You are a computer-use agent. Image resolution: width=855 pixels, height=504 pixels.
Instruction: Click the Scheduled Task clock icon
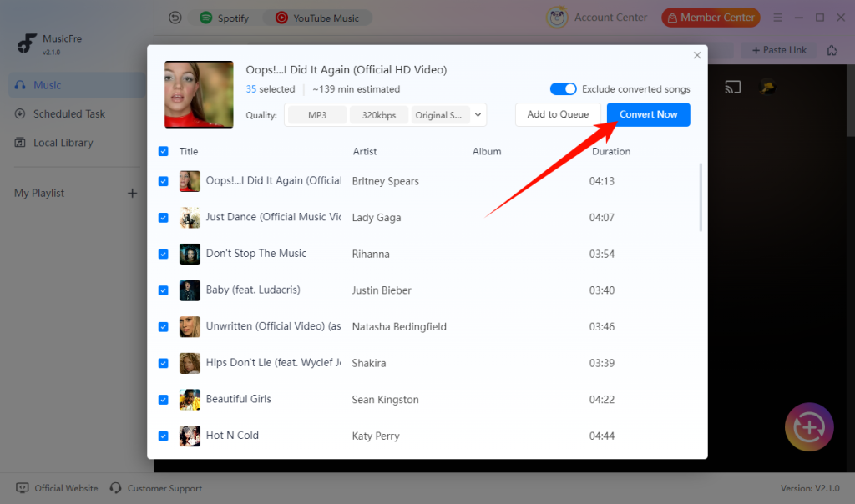pos(20,113)
